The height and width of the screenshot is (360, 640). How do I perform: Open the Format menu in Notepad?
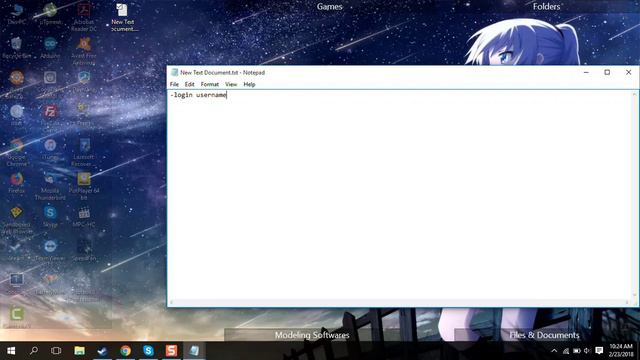tap(210, 84)
